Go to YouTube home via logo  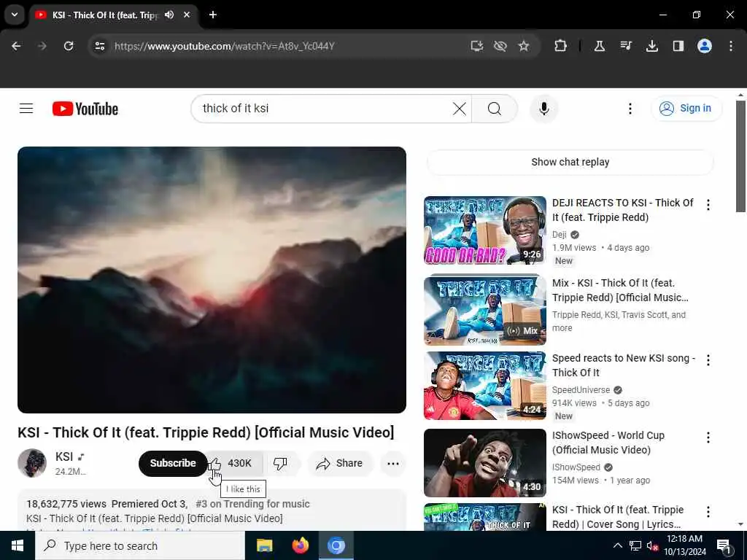click(x=85, y=109)
